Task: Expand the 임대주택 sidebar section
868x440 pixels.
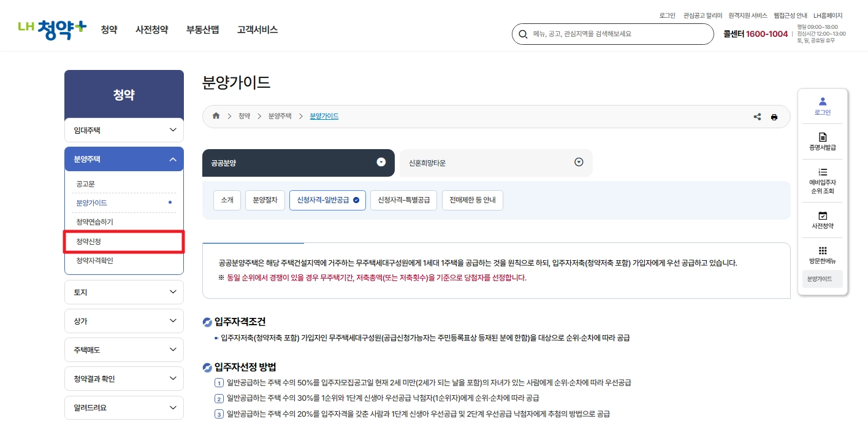Action: tap(124, 129)
